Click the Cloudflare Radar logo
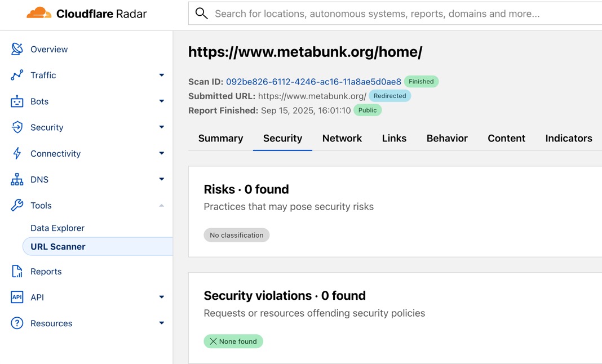 (86, 14)
